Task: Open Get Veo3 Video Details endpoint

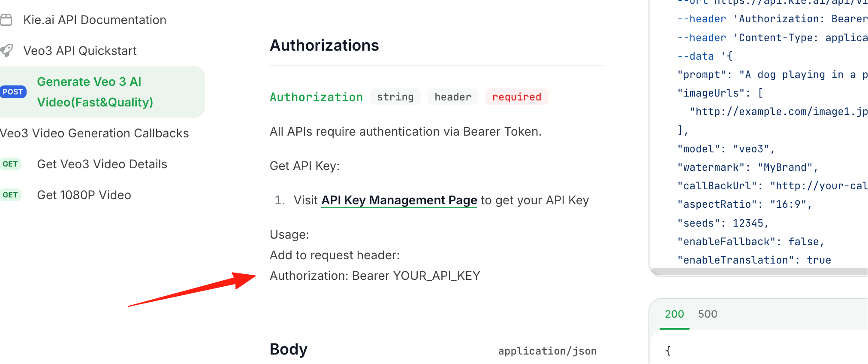Action: tap(102, 164)
